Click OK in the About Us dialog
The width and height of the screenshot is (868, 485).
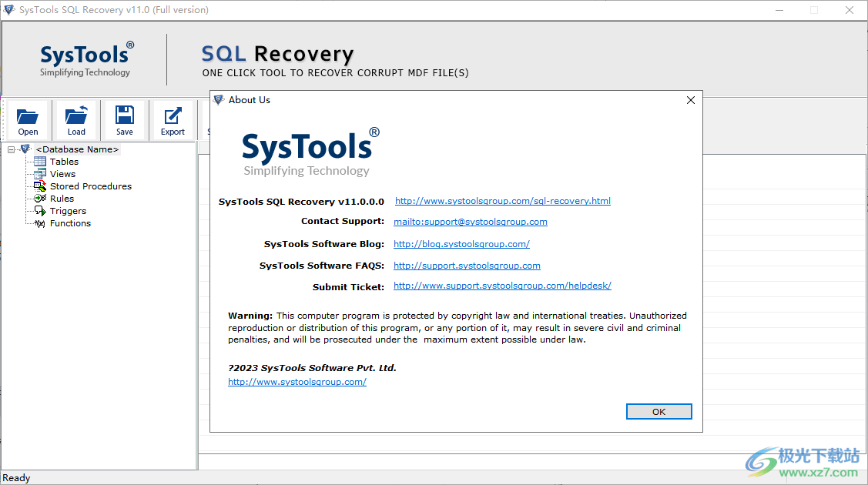tap(659, 411)
